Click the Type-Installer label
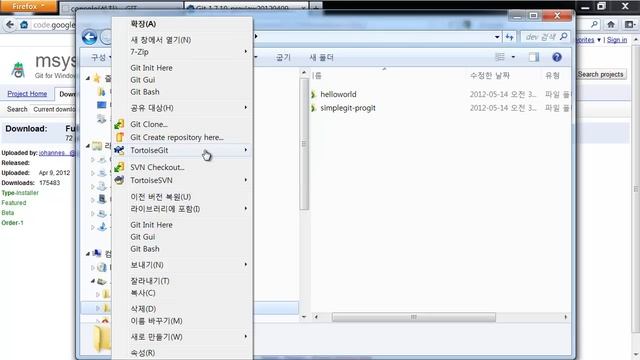The image size is (640, 360). (x=20, y=193)
